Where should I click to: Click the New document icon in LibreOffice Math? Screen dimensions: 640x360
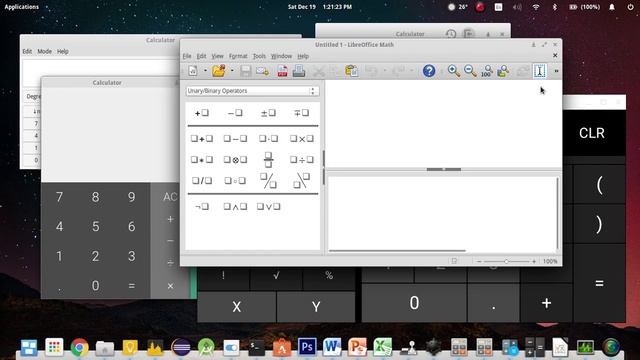tap(193, 71)
